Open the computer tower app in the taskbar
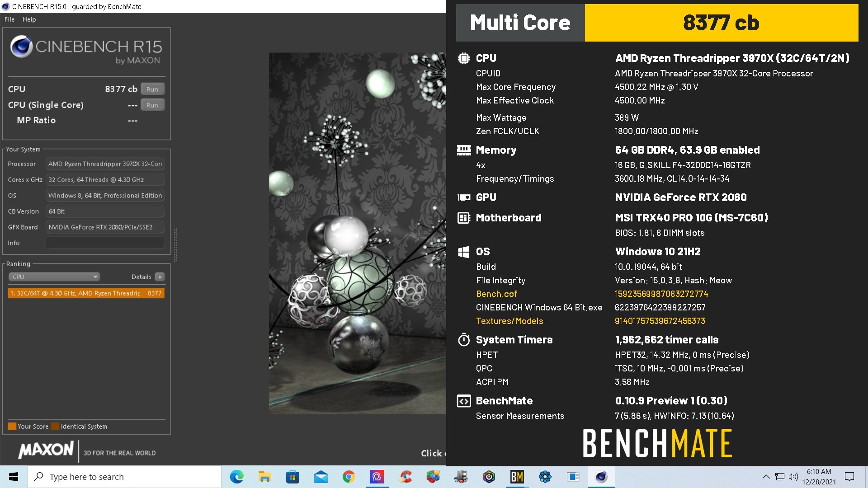The height and width of the screenshot is (488, 868). pyautogui.click(x=461, y=477)
